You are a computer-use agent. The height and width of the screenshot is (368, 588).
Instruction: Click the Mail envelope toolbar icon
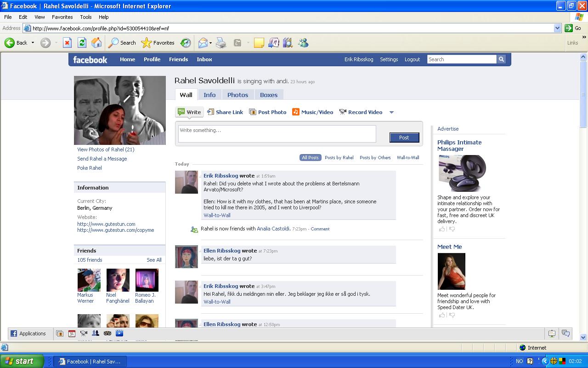click(203, 43)
